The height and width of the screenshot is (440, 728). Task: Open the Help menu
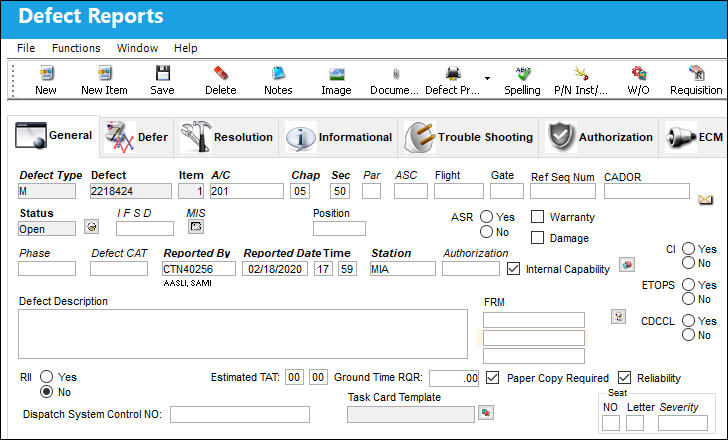point(186,48)
